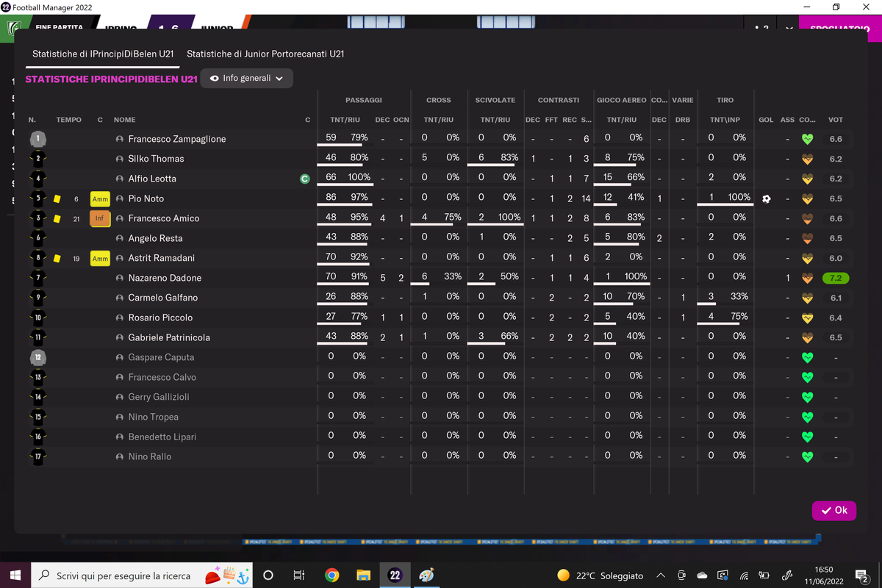Click the green condition heart for Gerry Gallizioli
This screenshot has height=588, width=882.
(807, 397)
